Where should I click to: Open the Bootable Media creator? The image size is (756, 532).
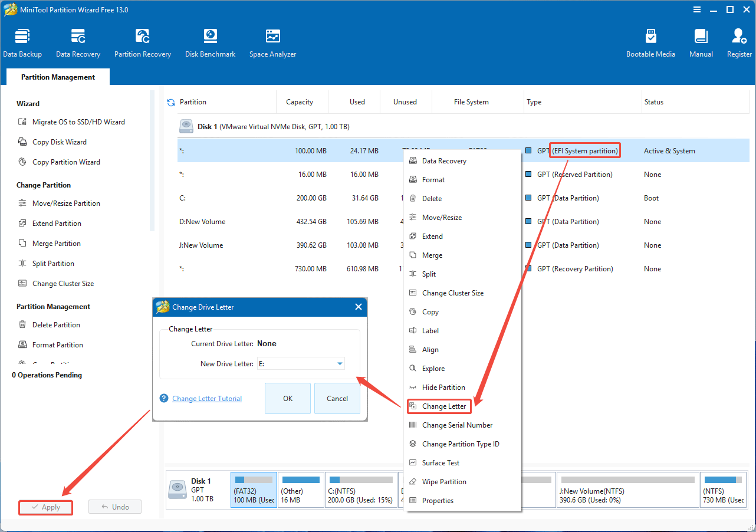tap(650, 41)
